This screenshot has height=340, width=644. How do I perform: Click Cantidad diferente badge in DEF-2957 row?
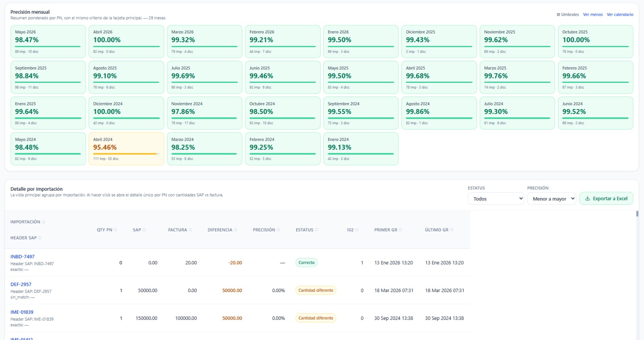tap(316, 291)
